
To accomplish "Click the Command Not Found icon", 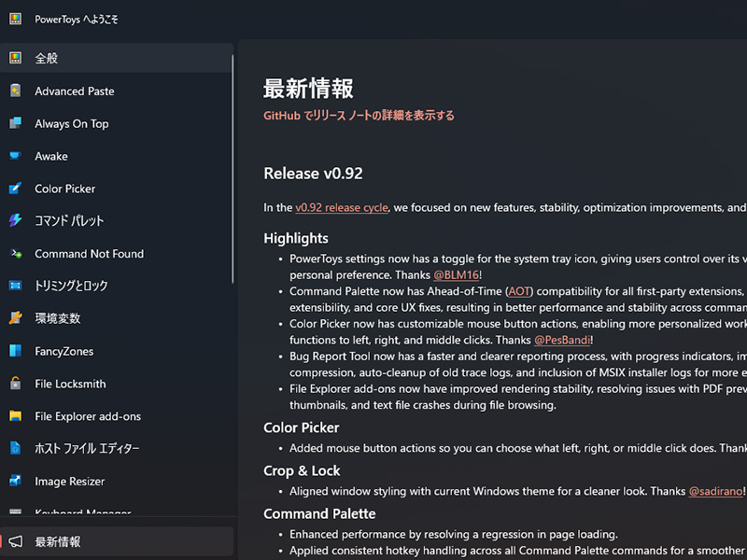I will tap(15, 253).
